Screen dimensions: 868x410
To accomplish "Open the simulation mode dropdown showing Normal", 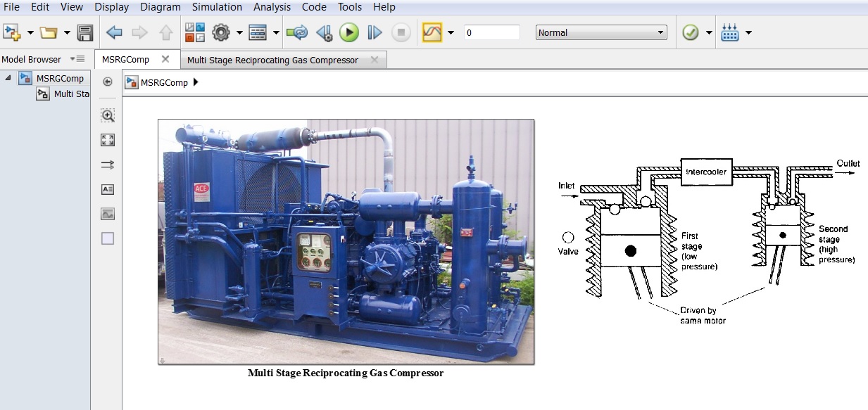I will tap(600, 32).
